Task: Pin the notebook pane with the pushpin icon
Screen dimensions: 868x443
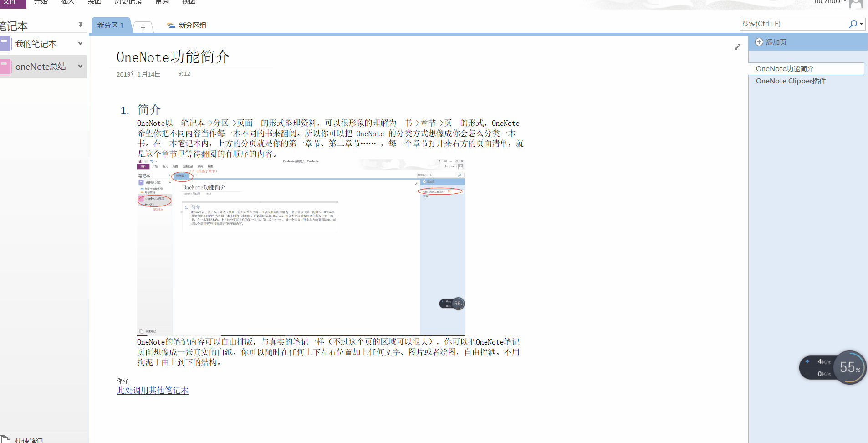Action: coord(81,25)
